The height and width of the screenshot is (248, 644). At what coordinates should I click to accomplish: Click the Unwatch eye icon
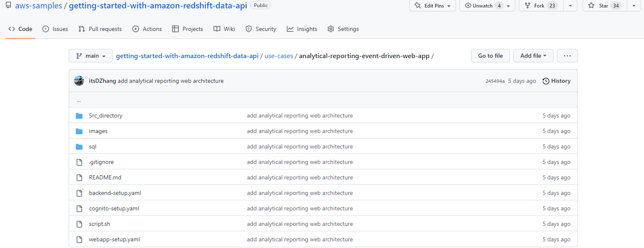coord(468,5)
